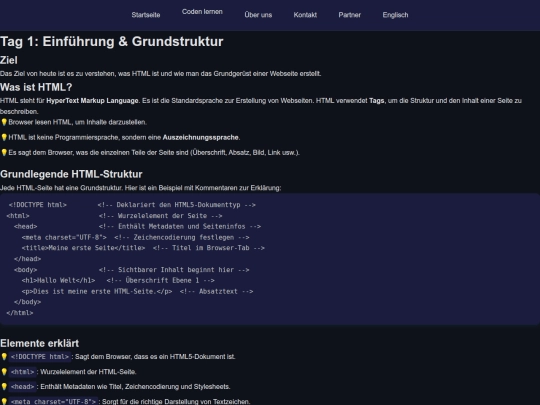Viewport: 540px width, 405px height.
Task: Click the Elemente erklärt heading
Action: point(40,343)
